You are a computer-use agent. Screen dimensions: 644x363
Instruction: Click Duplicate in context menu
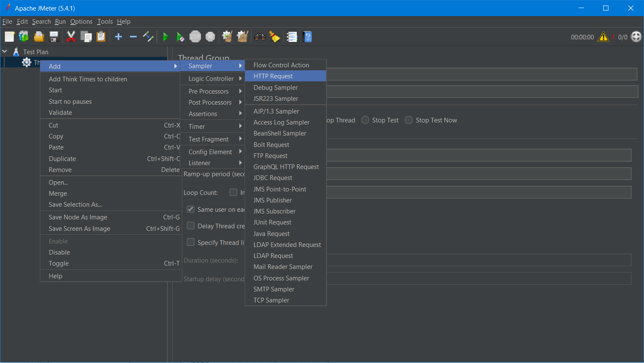click(111, 159)
